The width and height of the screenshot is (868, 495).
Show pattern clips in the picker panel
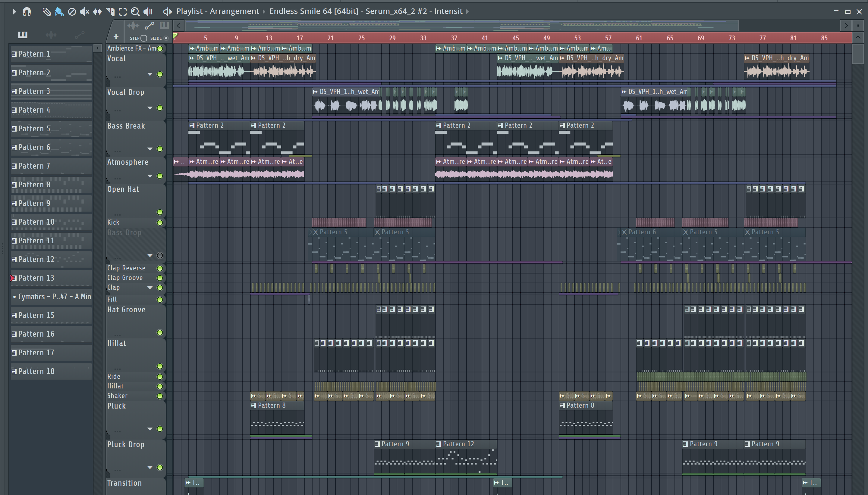pyautogui.click(x=23, y=34)
